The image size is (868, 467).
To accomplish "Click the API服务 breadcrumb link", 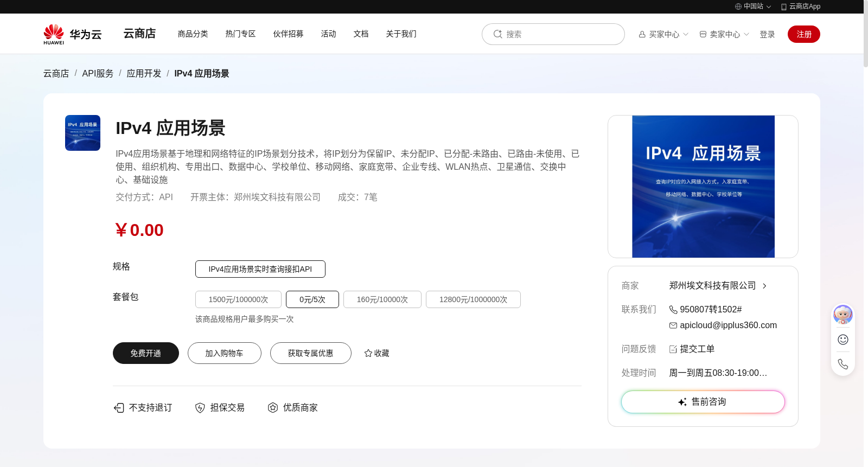I will coord(98,73).
